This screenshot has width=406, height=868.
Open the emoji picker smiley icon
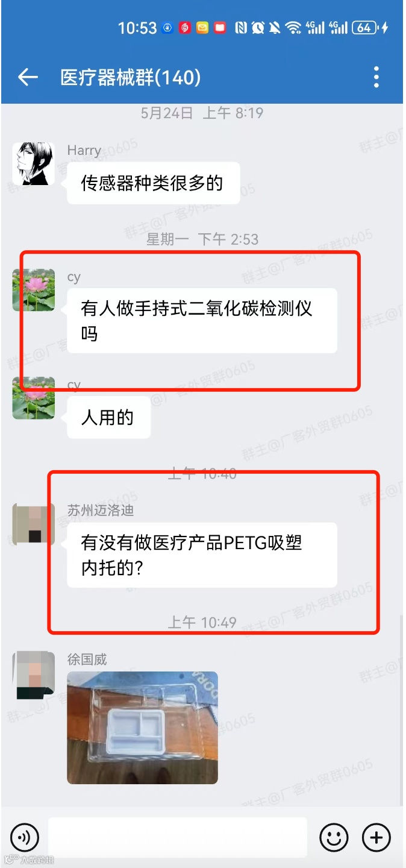point(334,837)
